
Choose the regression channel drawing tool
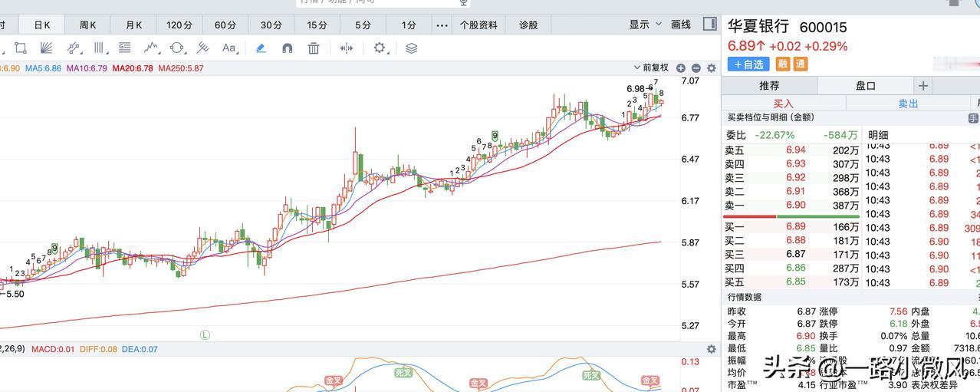74,48
